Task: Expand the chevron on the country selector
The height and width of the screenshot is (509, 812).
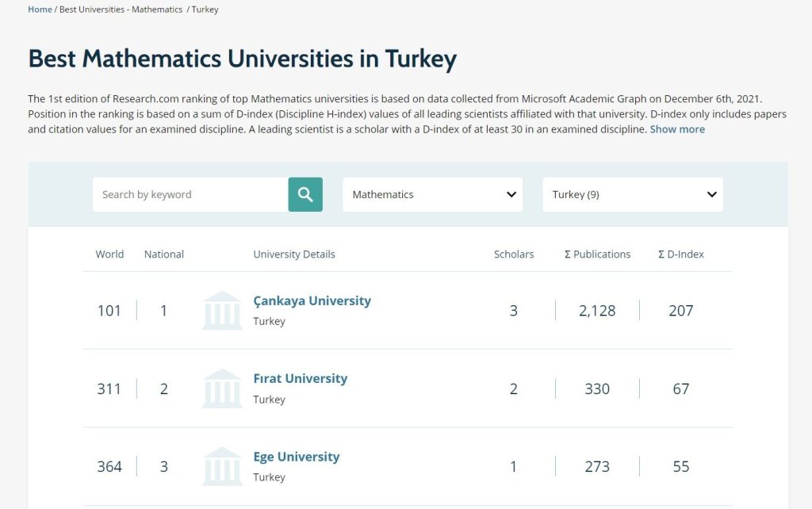Action: coord(710,194)
